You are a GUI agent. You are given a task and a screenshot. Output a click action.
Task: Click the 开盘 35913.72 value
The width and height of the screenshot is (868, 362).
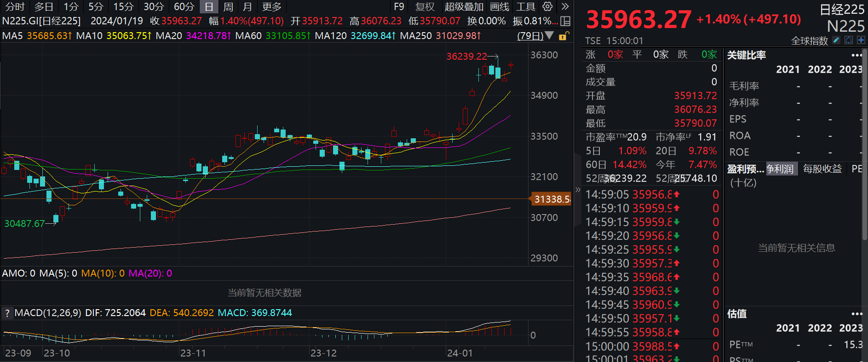[x=696, y=96]
